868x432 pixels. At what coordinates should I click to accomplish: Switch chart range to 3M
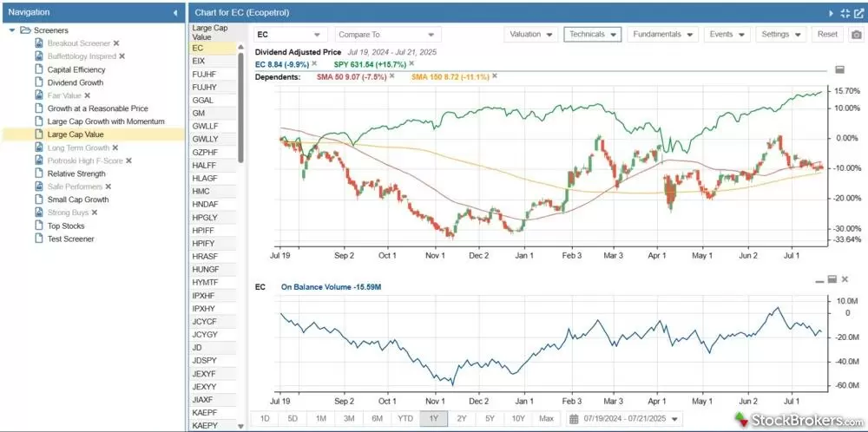click(349, 419)
